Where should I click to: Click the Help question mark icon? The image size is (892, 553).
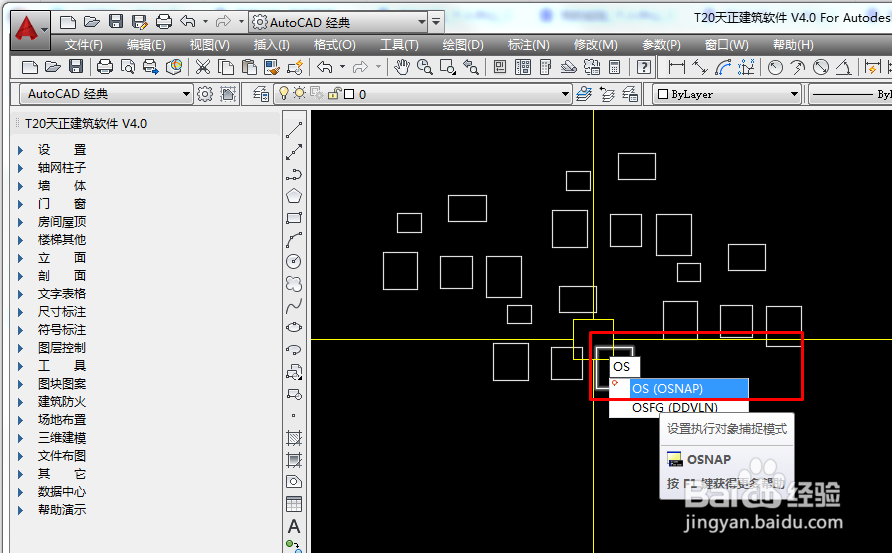pyautogui.click(x=644, y=67)
